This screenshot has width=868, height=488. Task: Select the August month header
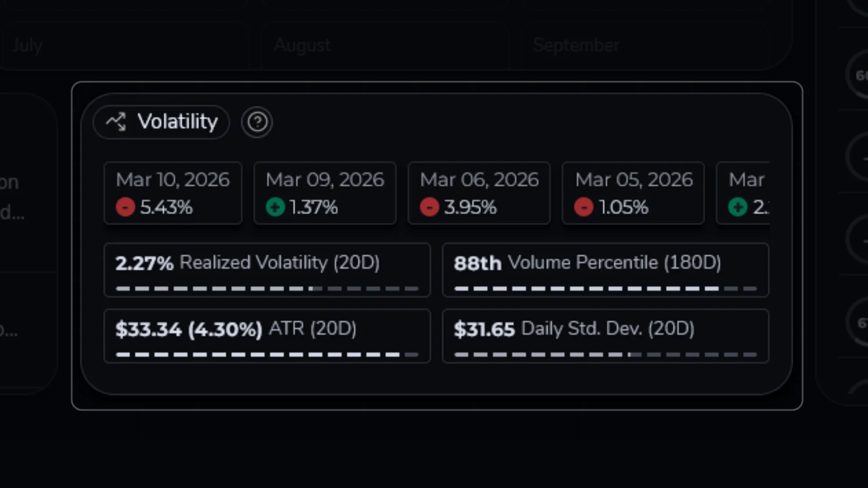(302, 45)
